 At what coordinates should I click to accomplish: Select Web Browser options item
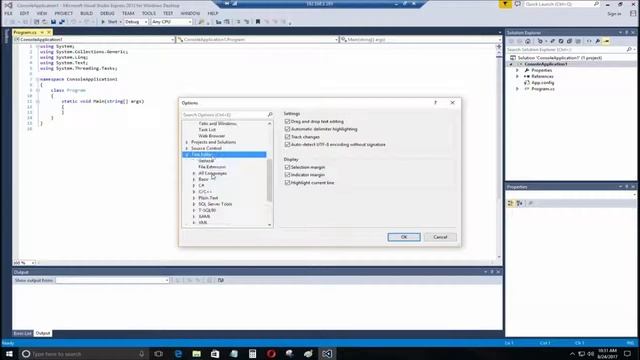[x=211, y=136]
